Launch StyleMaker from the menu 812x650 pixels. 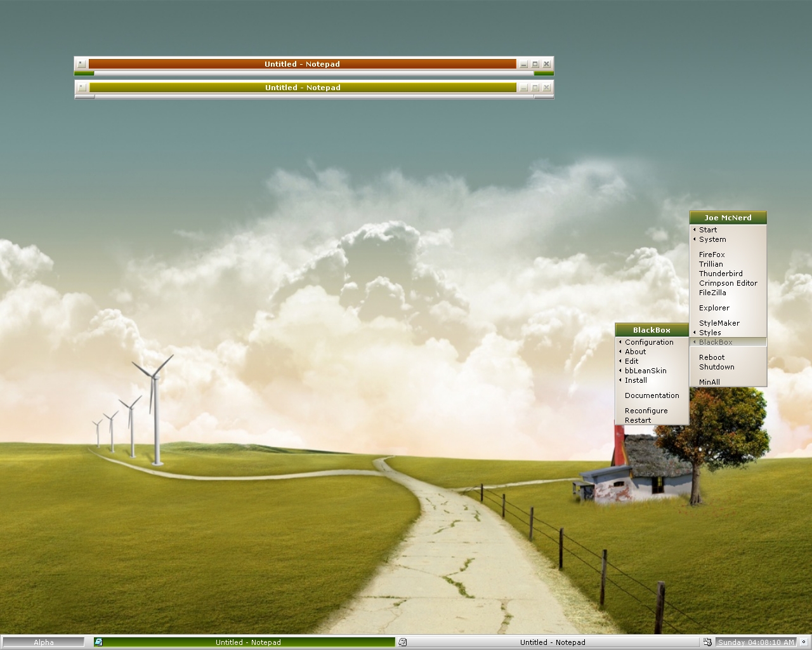click(x=728, y=323)
